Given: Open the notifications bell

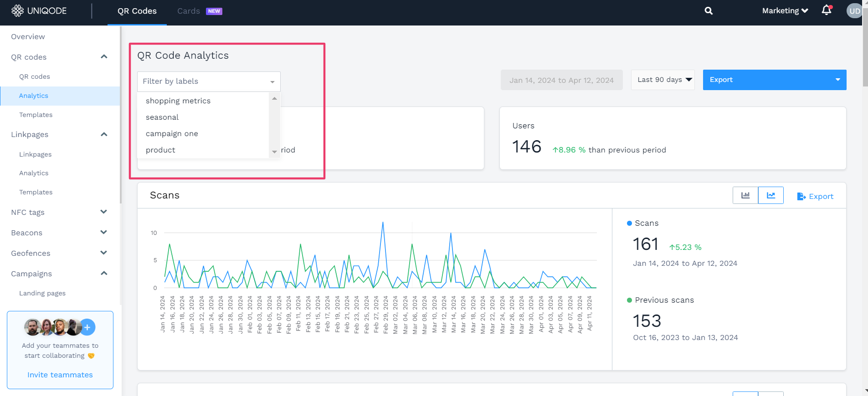Looking at the screenshot, I should tap(827, 10).
